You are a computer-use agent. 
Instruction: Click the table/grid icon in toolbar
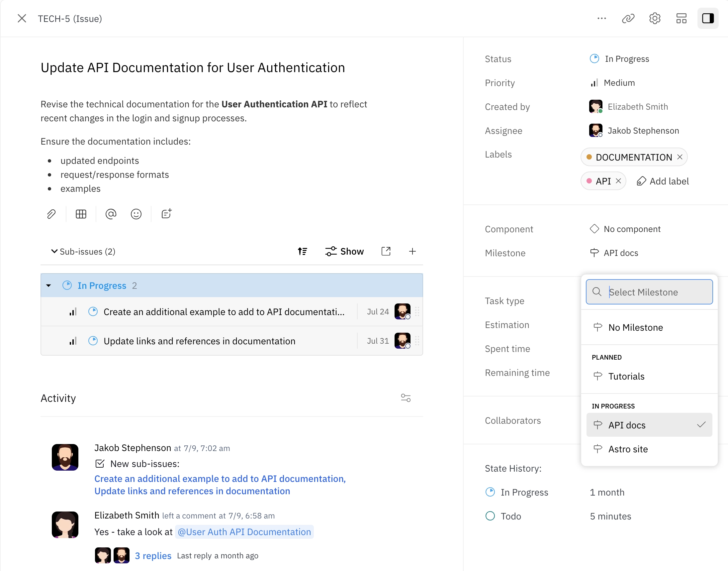81,213
